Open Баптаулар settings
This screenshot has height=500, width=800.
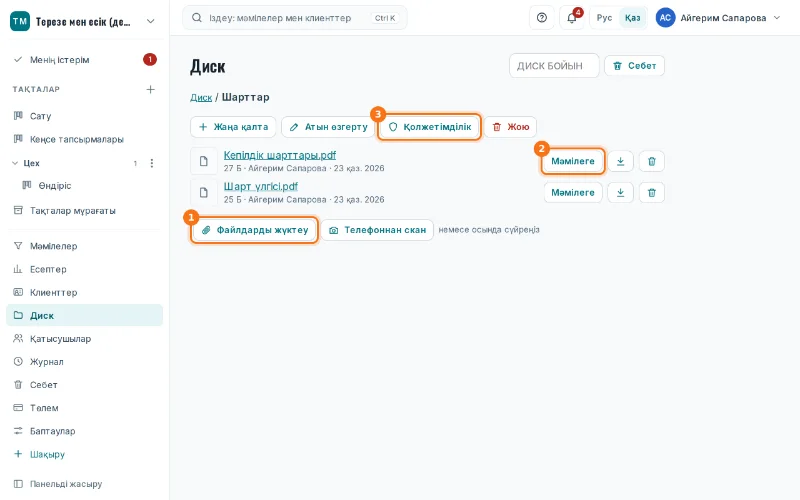point(84,431)
